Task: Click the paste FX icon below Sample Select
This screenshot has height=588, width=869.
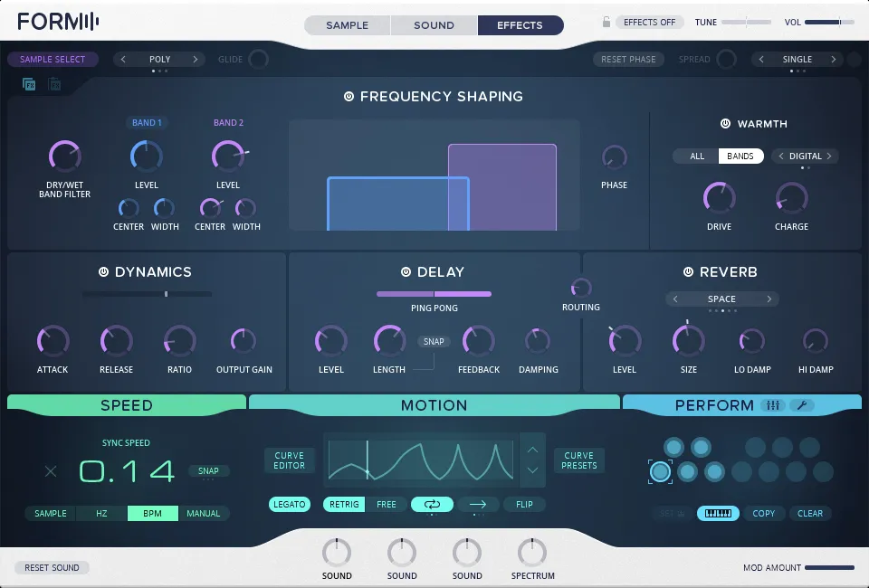Action: click(x=54, y=84)
